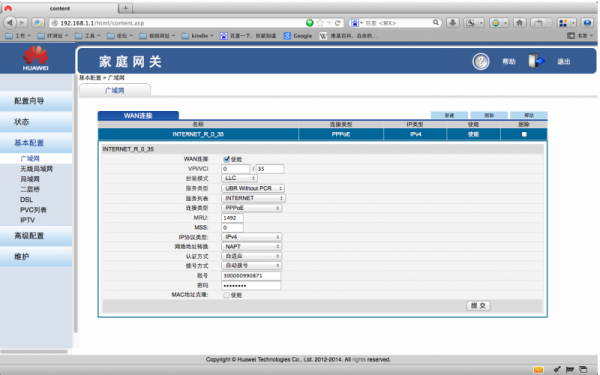Screen dimensions: 600x375
Task: Click the Huawei logo in the sidebar
Action: coord(36,58)
